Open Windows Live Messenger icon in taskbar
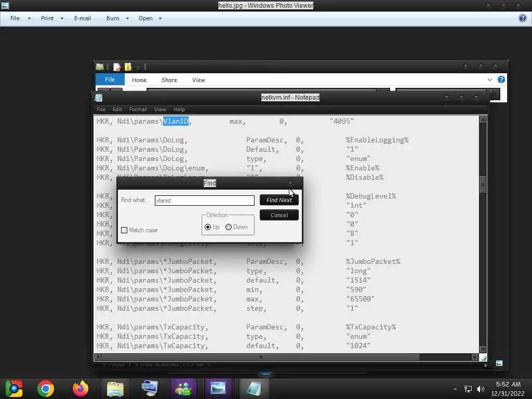This screenshot has height=399, width=532. (x=183, y=389)
